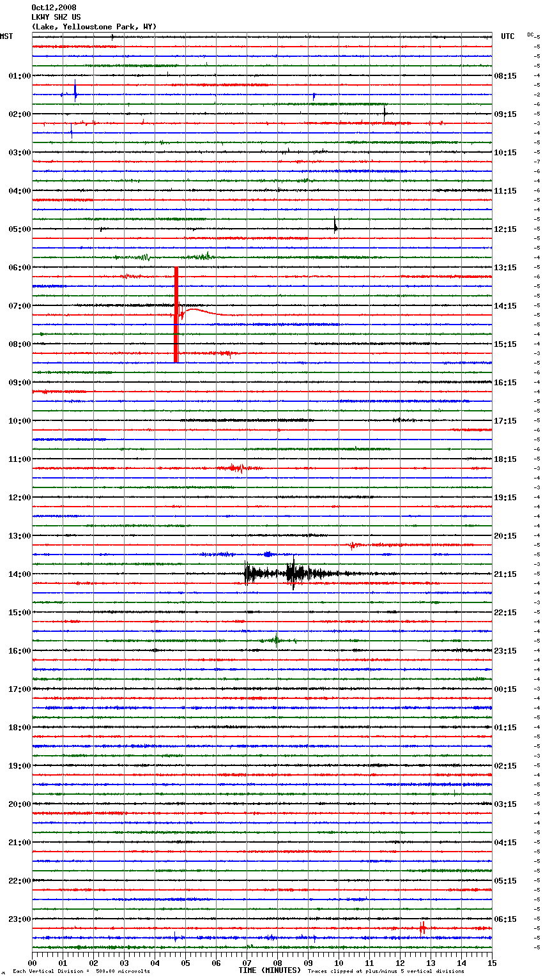Click the 04:15 UTC time label

(505, 843)
